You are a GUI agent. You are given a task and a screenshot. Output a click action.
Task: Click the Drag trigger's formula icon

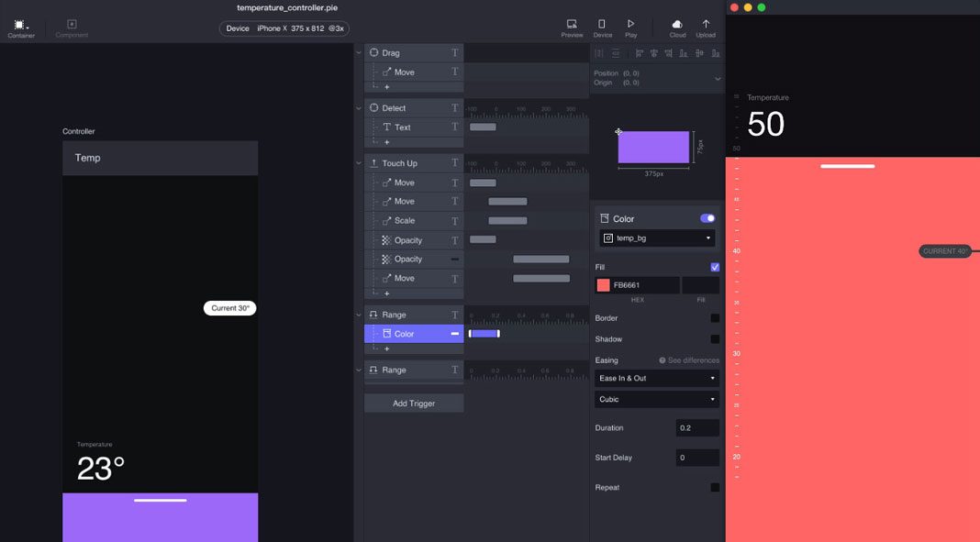(453, 52)
